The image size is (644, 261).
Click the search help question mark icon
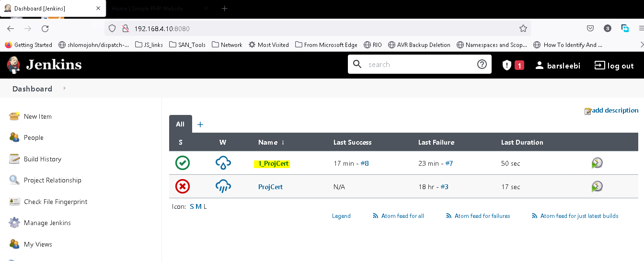point(482,64)
